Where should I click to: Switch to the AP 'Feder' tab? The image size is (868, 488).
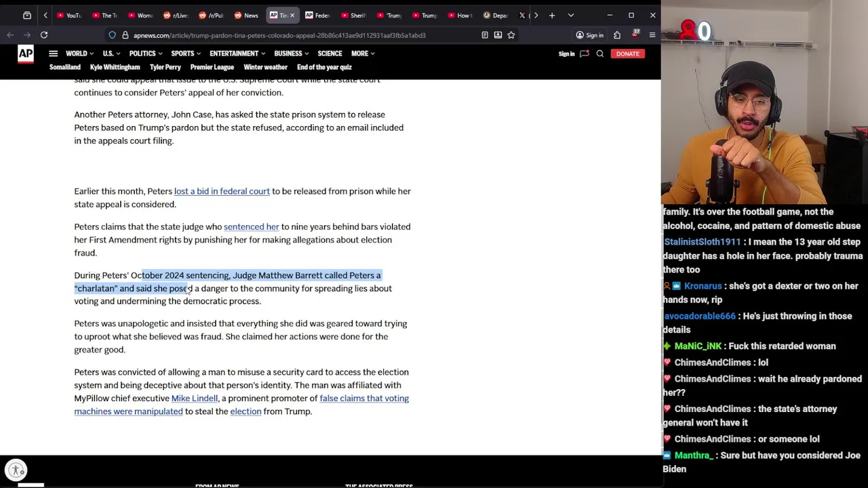[317, 15]
